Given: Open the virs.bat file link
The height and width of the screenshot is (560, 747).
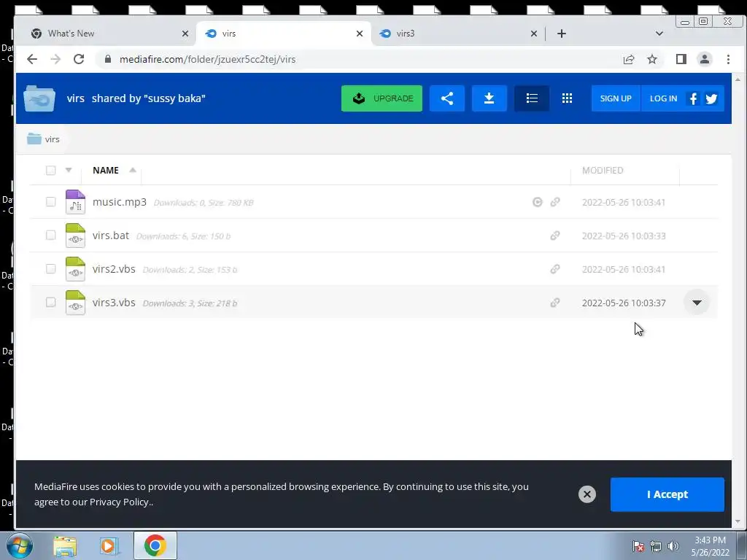Looking at the screenshot, I should click(x=111, y=236).
